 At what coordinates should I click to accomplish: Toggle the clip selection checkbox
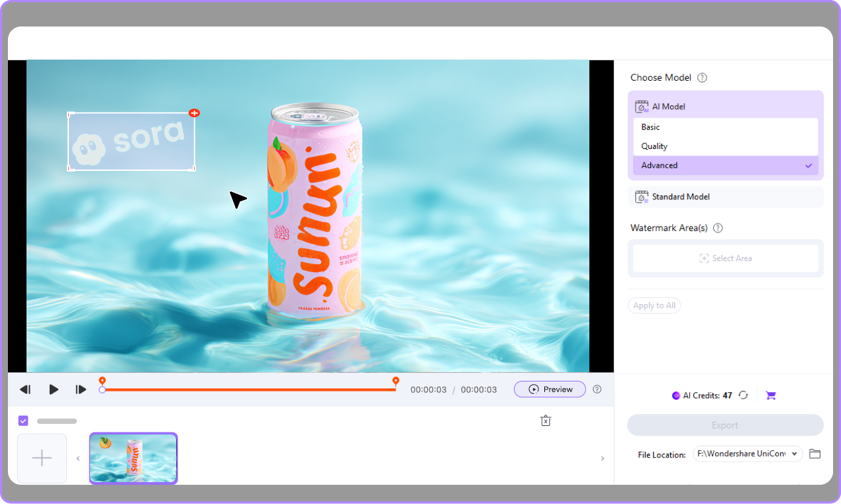point(23,421)
